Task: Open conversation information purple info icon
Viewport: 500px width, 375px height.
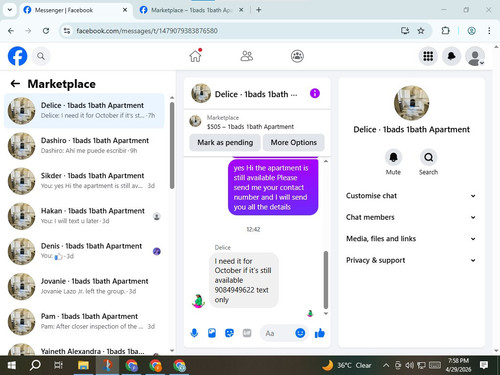Action: point(315,93)
